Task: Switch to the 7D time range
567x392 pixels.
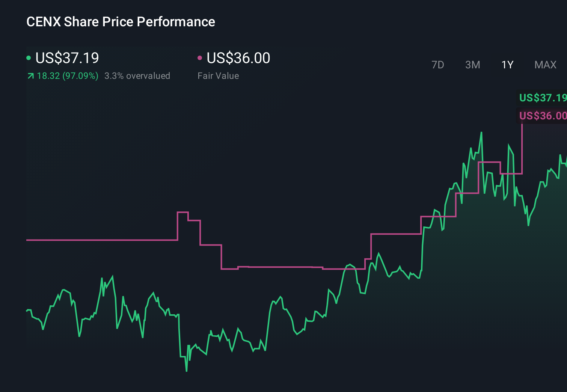Action: pyautogui.click(x=438, y=65)
